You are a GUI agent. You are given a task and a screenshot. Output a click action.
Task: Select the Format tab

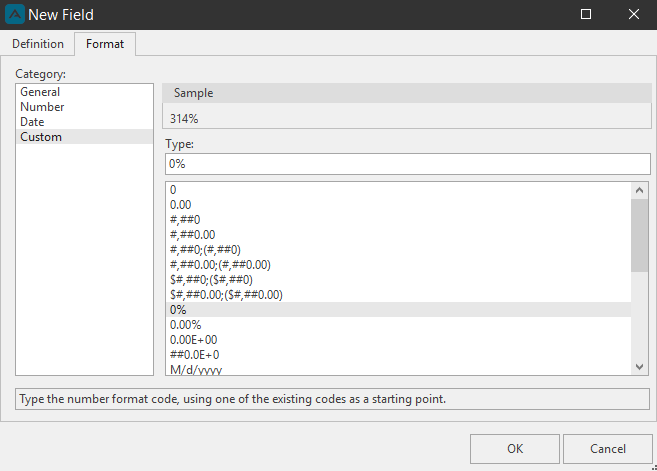105,44
